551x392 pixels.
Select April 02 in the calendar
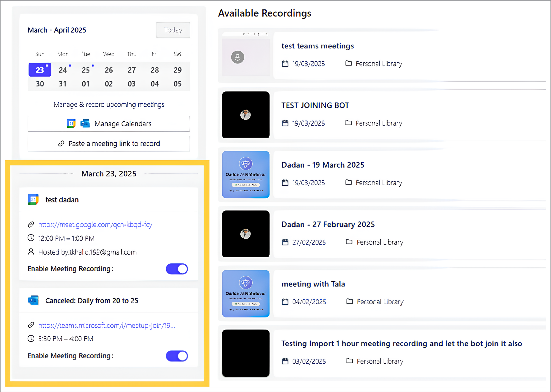109,84
